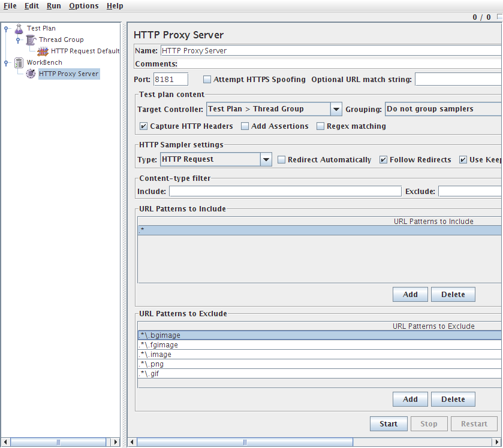Screen dimensions: 503x448
Task: Click the Thread Group spool icon
Action: pos(31,40)
